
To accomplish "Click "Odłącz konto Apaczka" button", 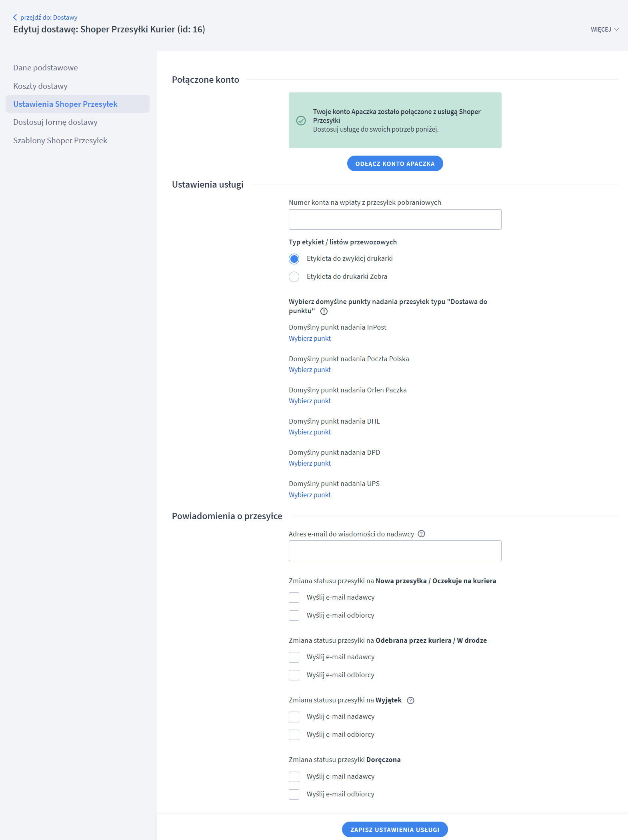I will [395, 164].
